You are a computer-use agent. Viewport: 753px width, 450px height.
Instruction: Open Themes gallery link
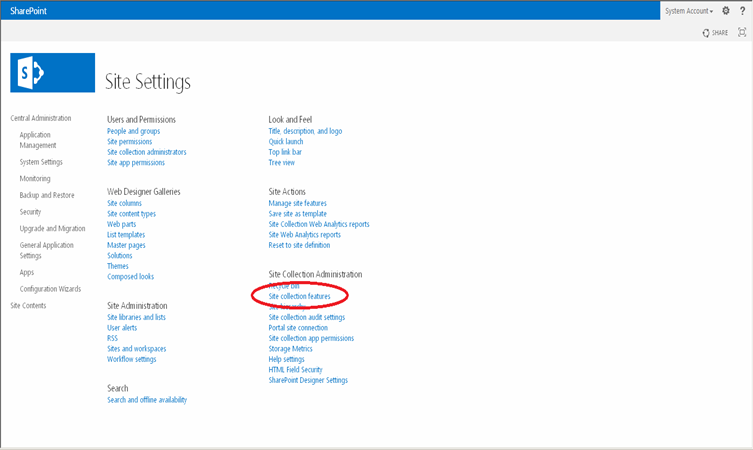[118, 266]
